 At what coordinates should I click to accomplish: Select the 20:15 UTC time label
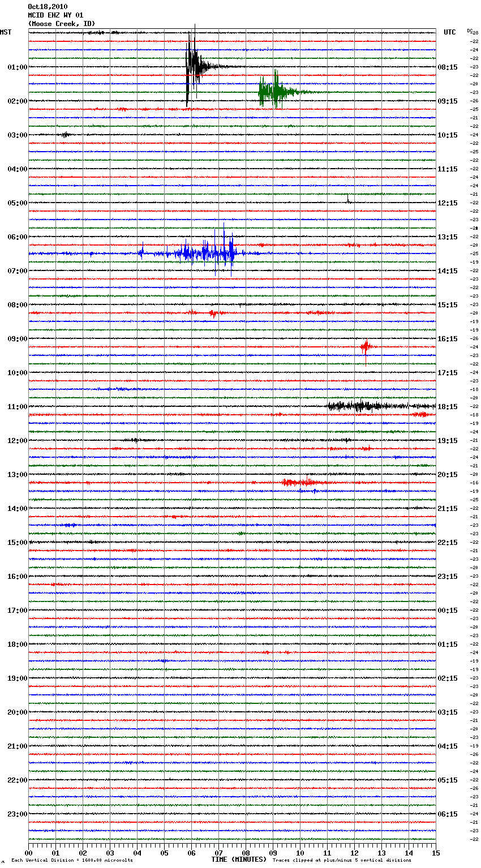pos(448,475)
